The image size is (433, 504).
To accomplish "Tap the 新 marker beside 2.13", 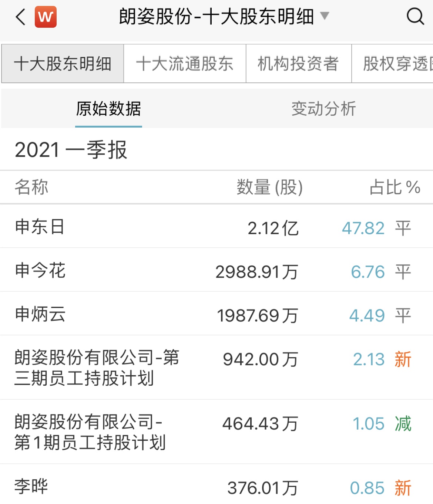I will click(x=403, y=359).
